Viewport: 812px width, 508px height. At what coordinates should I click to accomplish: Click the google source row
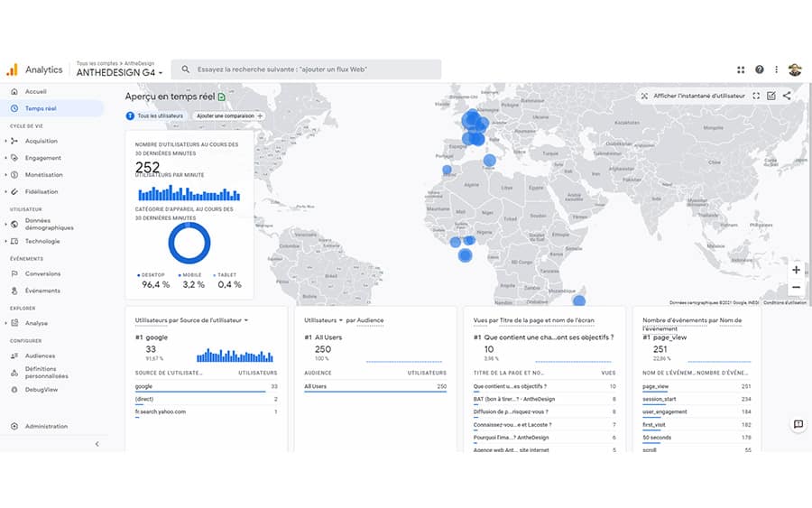click(x=206, y=387)
